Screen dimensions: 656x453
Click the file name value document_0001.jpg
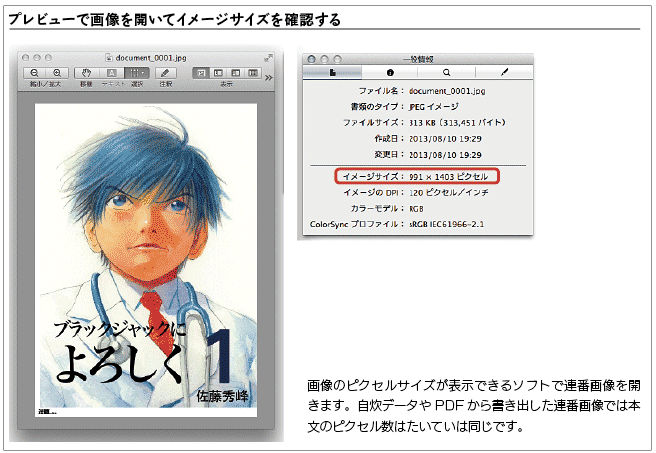(447, 91)
